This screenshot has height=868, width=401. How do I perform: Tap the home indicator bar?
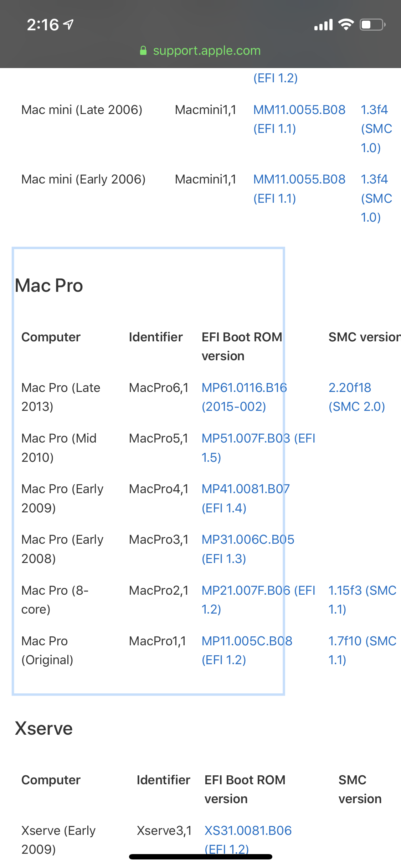tap(201, 857)
